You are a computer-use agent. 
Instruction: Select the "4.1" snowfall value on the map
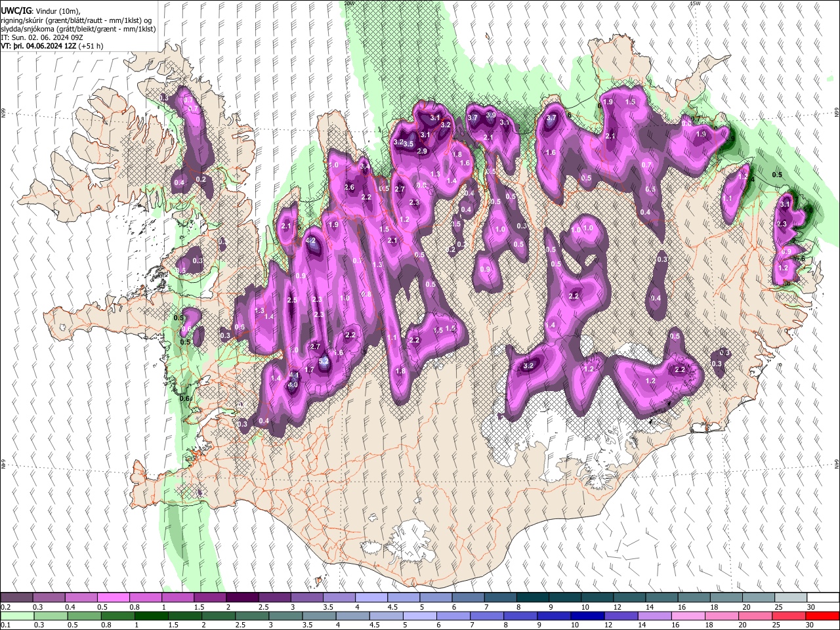click(x=294, y=375)
